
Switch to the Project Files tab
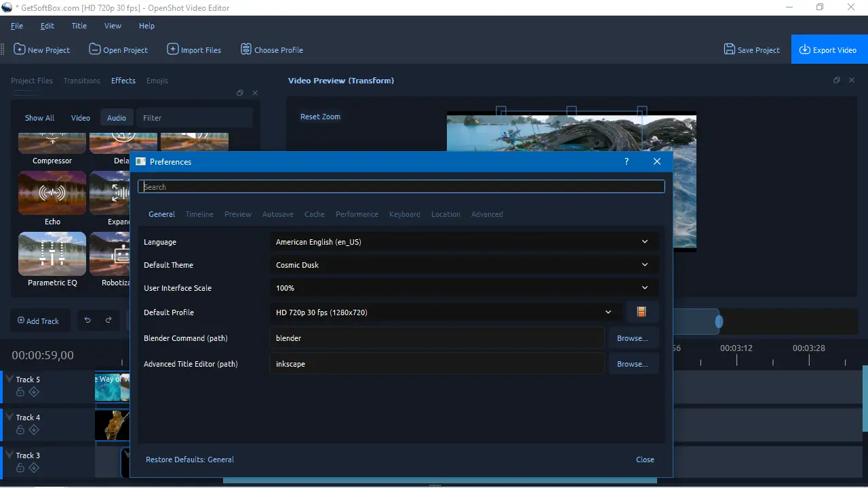tap(32, 80)
